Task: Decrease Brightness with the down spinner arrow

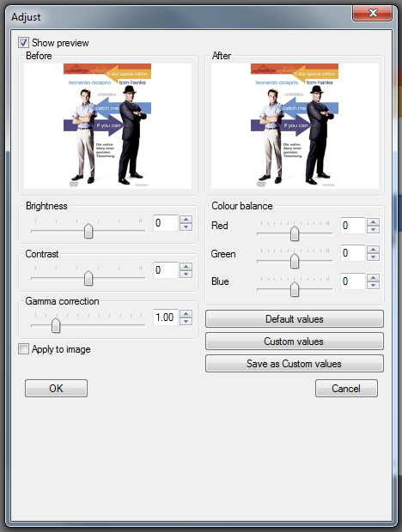Action: coord(186,227)
